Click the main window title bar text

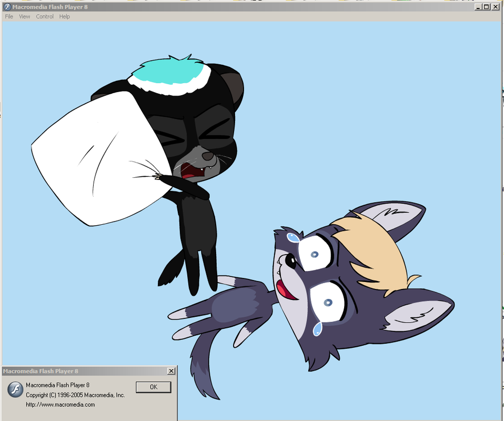point(50,7)
